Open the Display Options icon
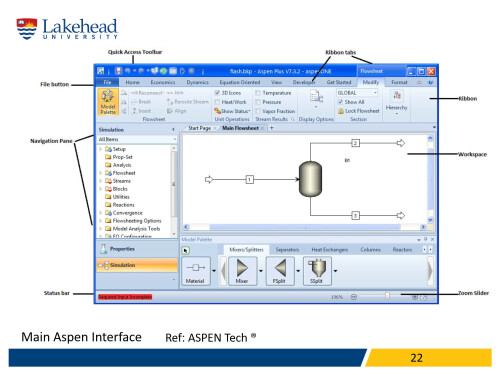Image resolution: width=500 pixels, height=375 pixels. 316,96
